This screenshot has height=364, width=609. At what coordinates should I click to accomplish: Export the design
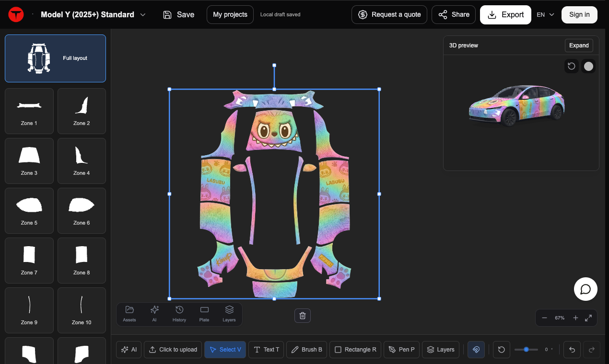pyautogui.click(x=505, y=15)
